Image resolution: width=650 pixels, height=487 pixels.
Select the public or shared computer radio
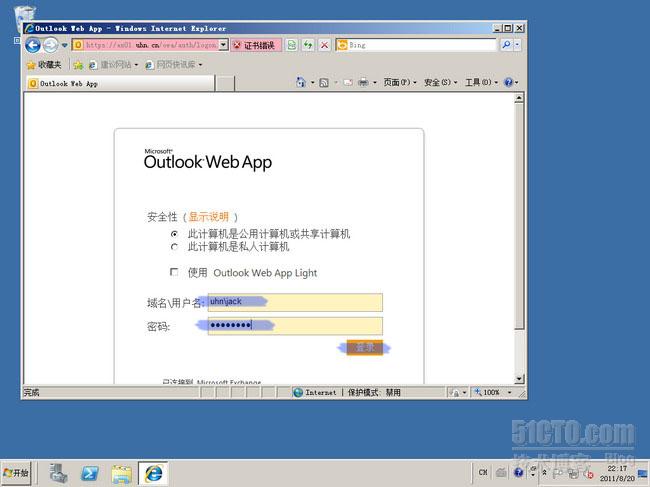coord(174,234)
